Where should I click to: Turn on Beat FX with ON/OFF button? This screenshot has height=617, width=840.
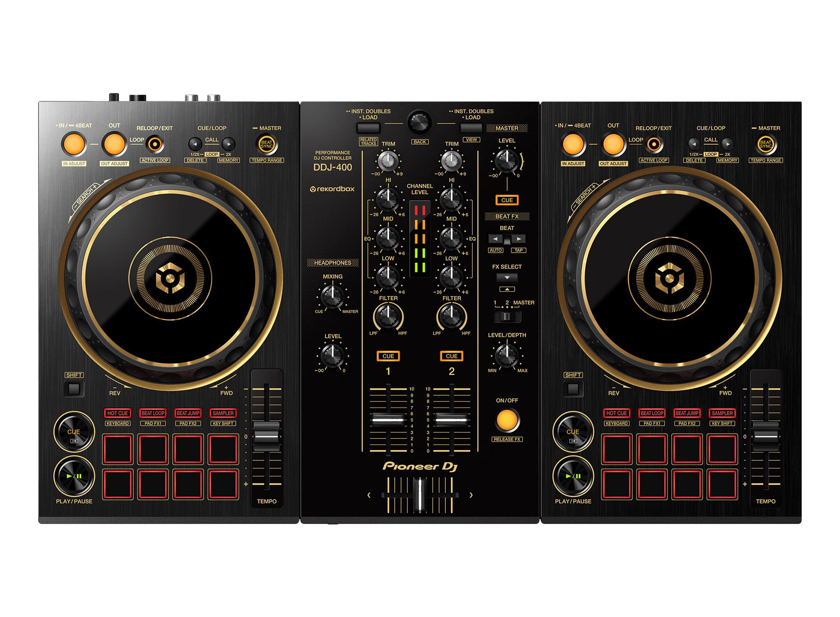(x=507, y=420)
